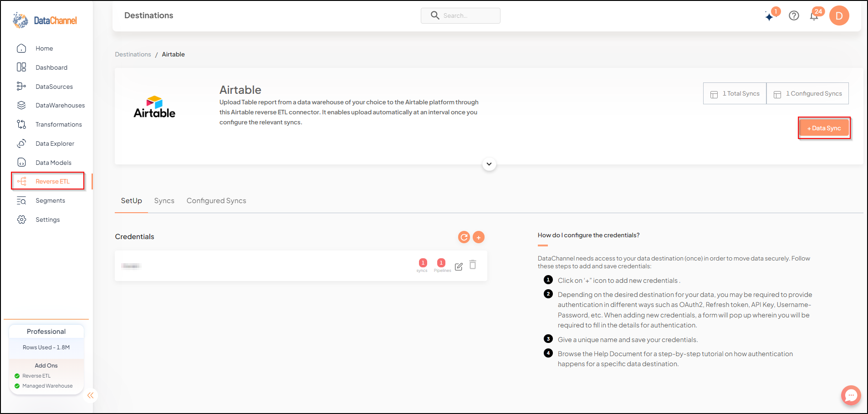Click 1 Configured Syncs counter
The image size is (868, 414).
tap(807, 93)
